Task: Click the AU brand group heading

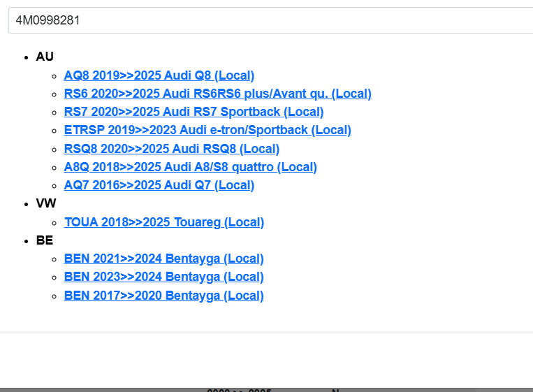Action: [x=45, y=57]
